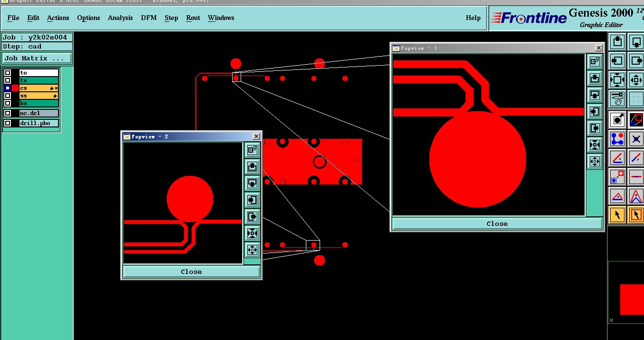Click the Popview 1 zoom window icon
The image size is (644, 340).
(595, 61)
